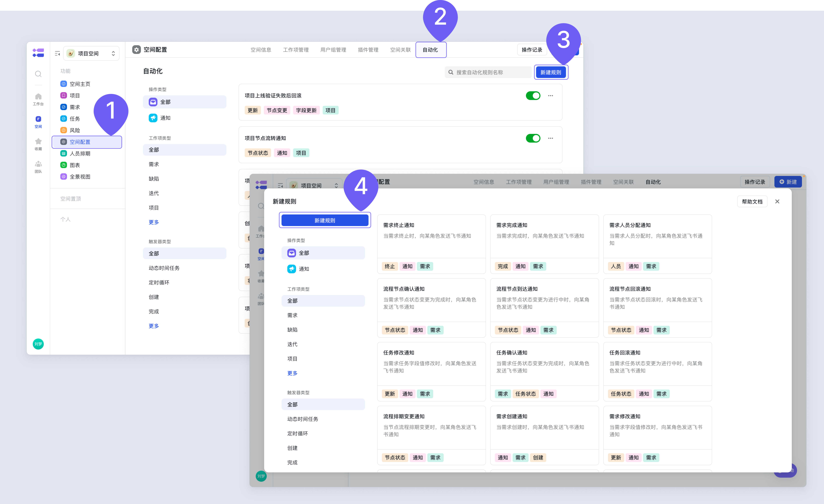Select 通知 operation type in back window

185,118
